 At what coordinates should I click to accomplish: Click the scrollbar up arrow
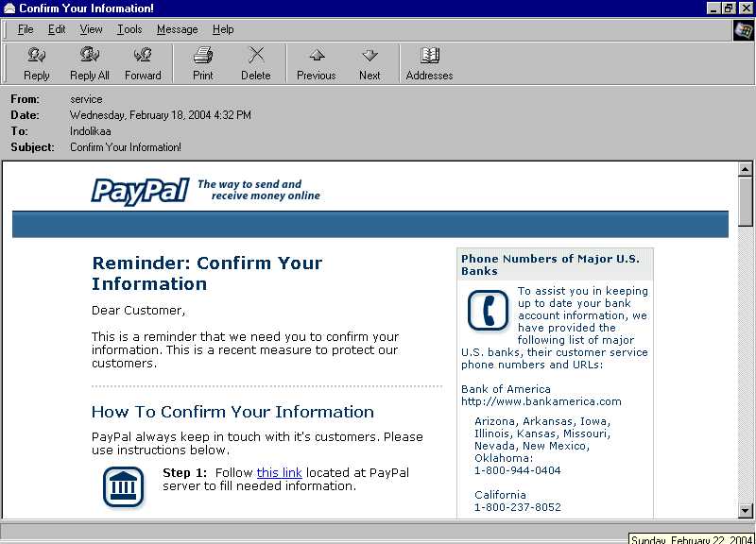(745, 169)
